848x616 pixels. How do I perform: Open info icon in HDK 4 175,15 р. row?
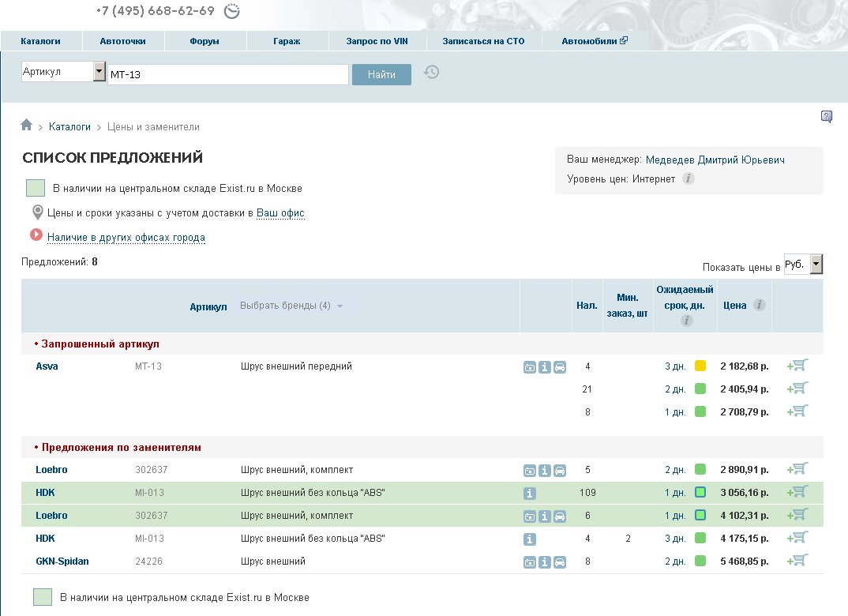tap(530, 539)
